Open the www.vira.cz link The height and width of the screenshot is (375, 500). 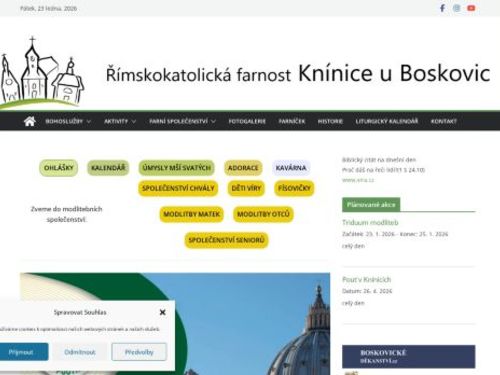(358, 180)
